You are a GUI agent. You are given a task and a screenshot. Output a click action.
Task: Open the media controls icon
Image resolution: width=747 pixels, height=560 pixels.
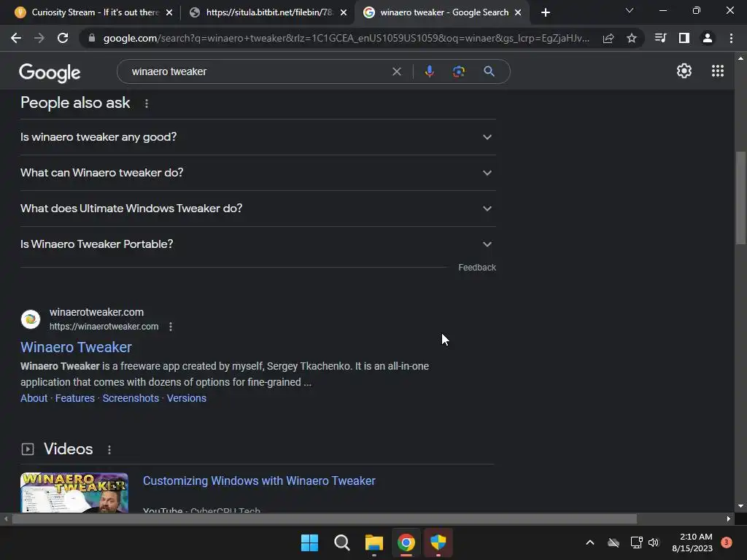(660, 38)
